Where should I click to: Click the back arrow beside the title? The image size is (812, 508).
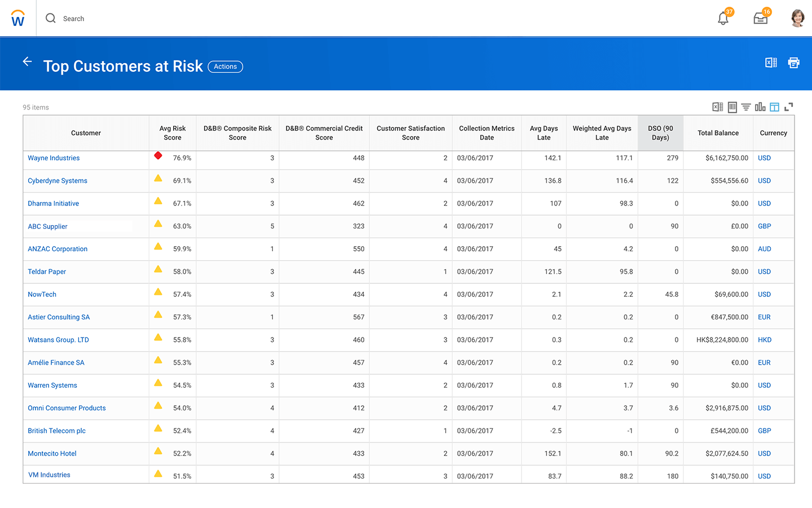tap(27, 62)
